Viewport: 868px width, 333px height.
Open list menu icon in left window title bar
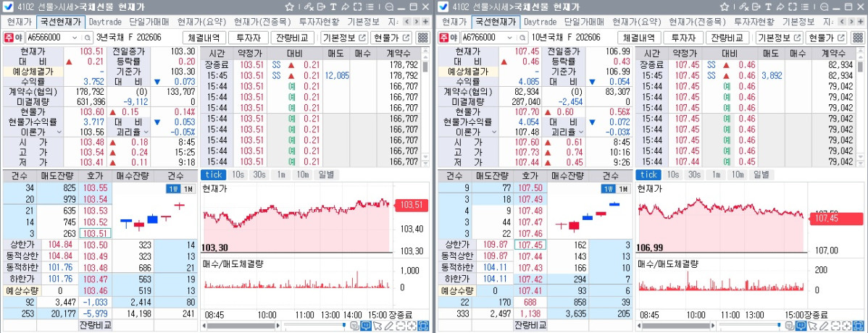coord(370,7)
